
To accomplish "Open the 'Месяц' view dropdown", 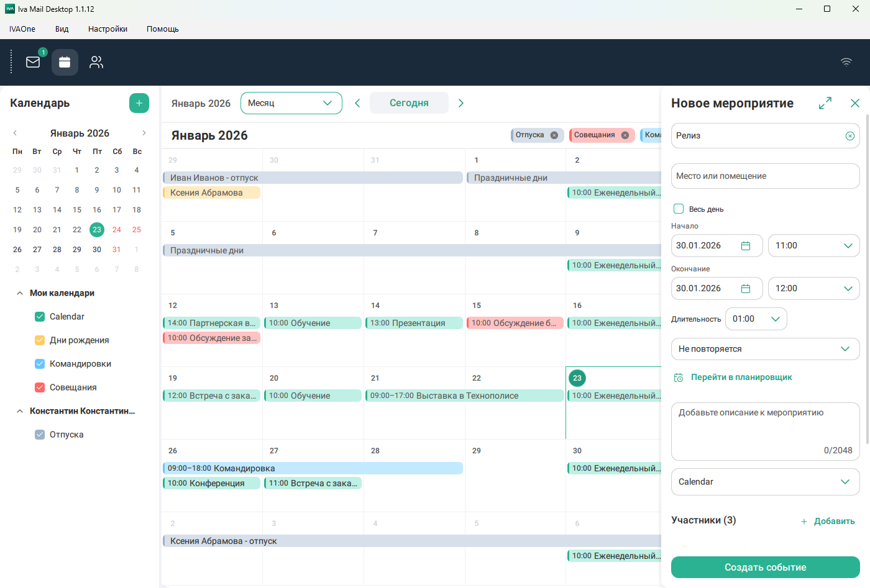I will pos(291,103).
